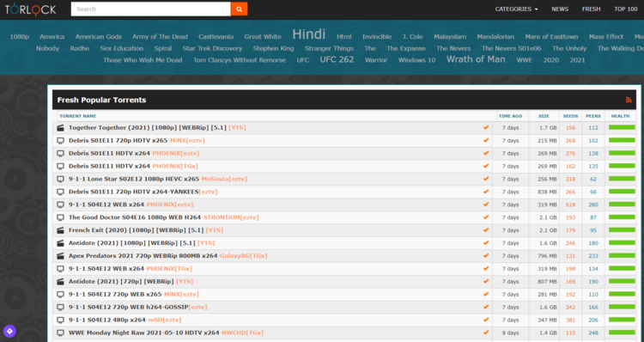Go to the Fresh menu item
Image resolution: width=644 pixels, height=342 pixels.
tap(591, 9)
